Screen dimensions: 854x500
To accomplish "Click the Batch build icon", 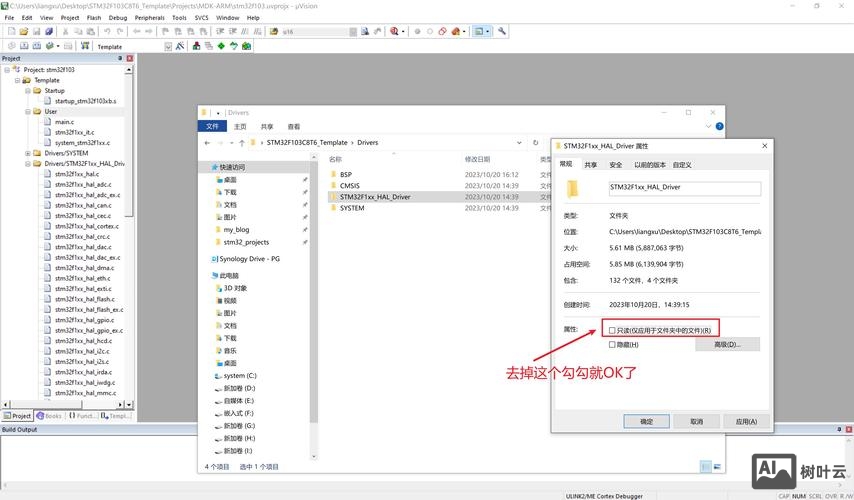I will pos(50,46).
